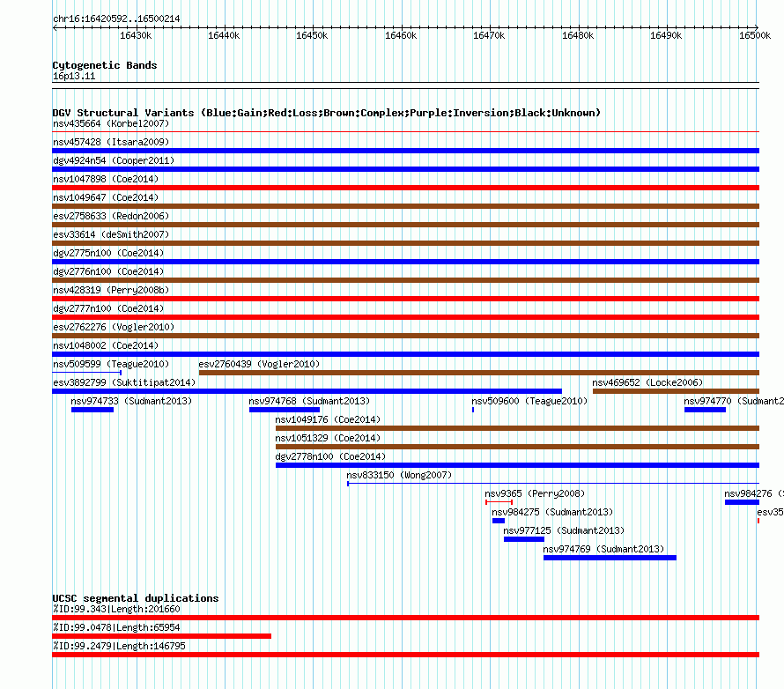784x689 pixels.
Task: Select the tiny nsv509600 blue marker
Action: pos(473,410)
